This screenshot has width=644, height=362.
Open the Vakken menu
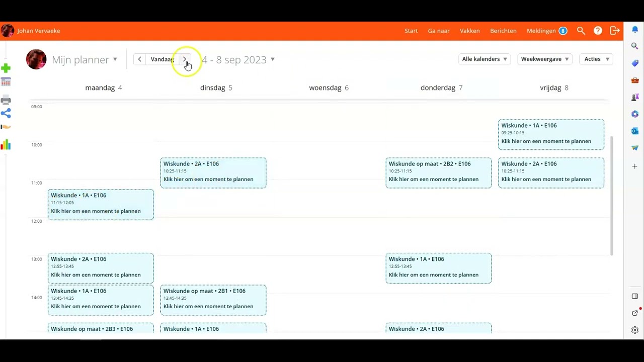point(469,31)
